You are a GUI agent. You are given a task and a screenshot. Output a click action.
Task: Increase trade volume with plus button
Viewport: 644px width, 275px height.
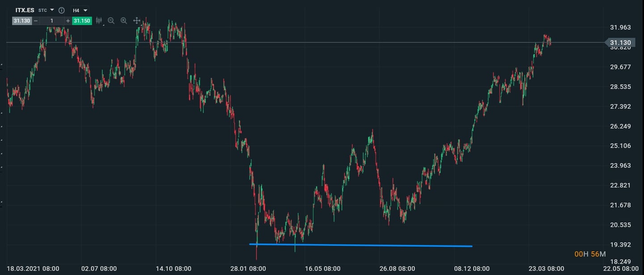(x=68, y=21)
